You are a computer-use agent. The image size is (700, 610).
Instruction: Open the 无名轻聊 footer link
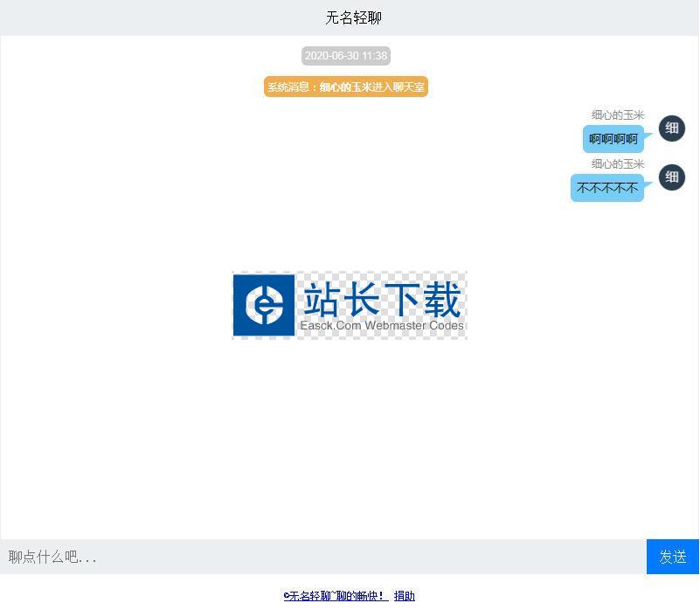click(336, 596)
